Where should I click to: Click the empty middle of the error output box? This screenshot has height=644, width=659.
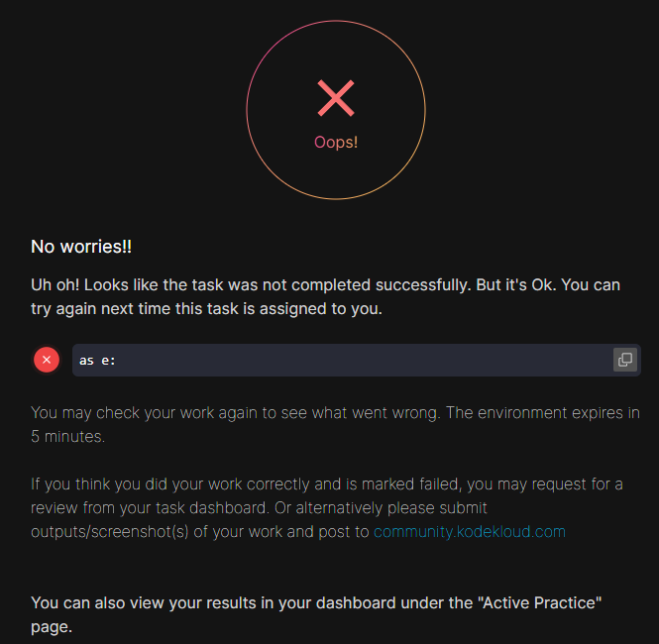click(357, 360)
